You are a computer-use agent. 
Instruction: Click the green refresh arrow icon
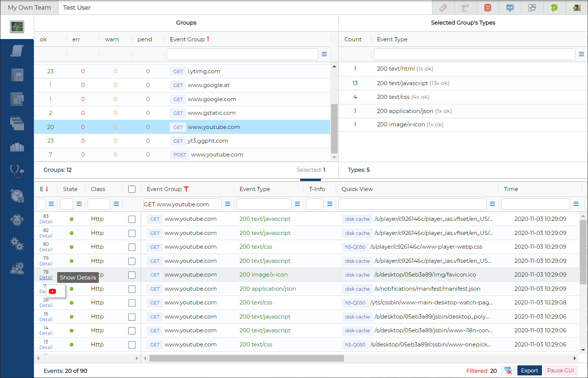click(x=554, y=7)
